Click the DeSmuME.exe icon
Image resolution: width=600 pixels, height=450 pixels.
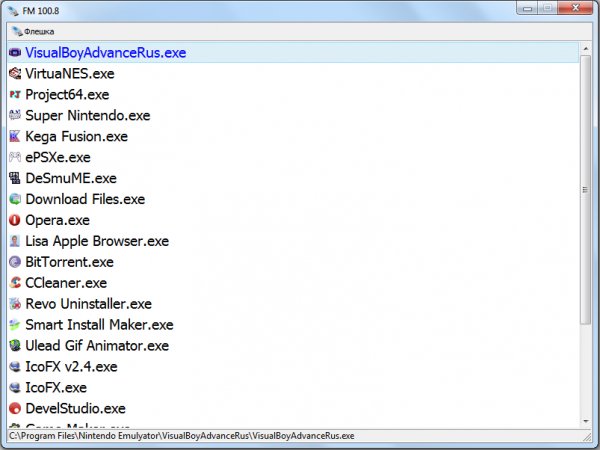pyautogui.click(x=15, y=178)
